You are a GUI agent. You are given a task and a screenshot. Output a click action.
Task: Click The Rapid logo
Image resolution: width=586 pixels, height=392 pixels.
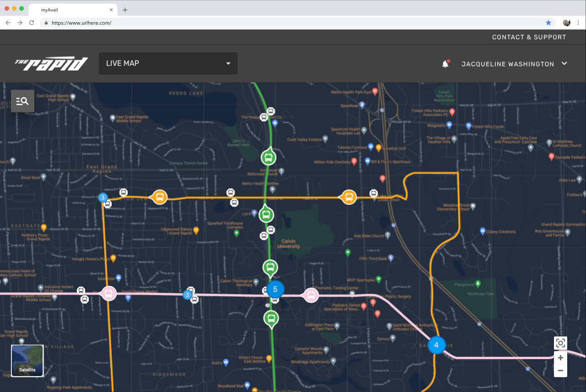coord(52,63)
